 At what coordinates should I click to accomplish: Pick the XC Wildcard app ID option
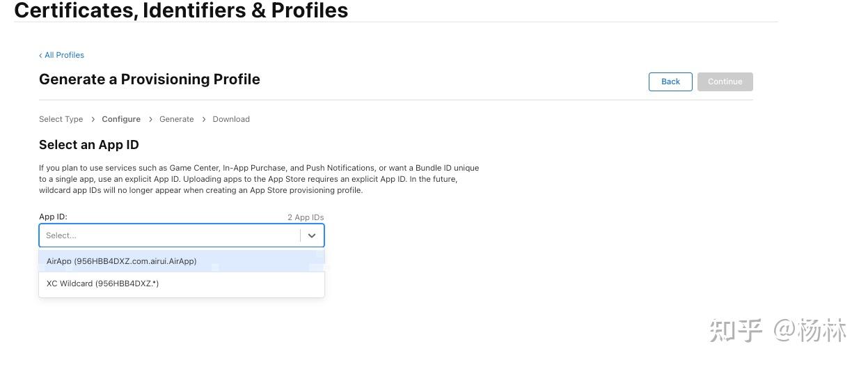[103, 284]
